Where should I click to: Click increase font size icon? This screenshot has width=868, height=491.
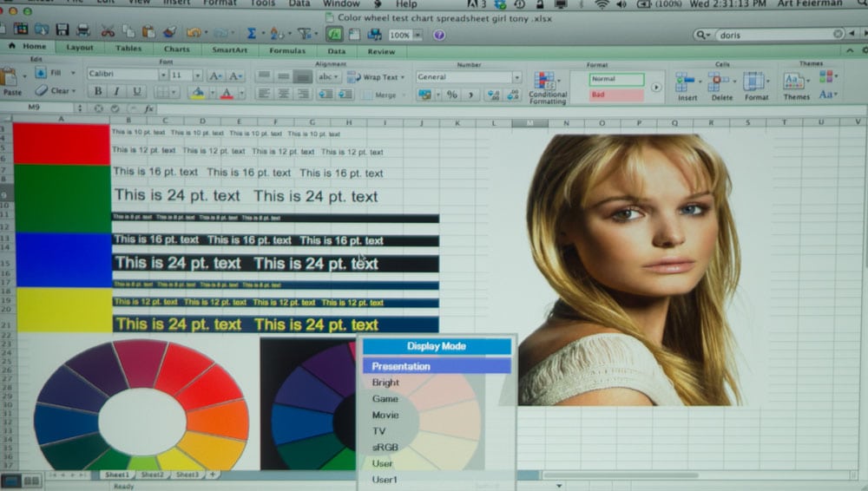(x=216, y=75)
